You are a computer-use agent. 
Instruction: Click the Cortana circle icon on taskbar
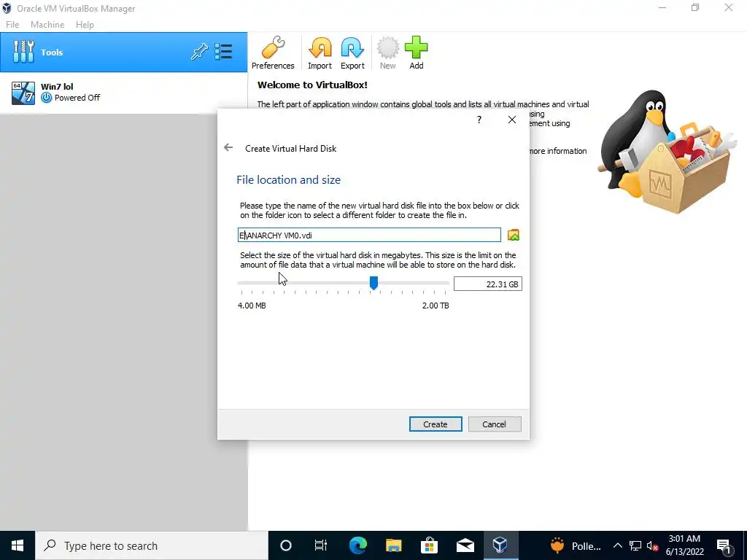point(286,545)
